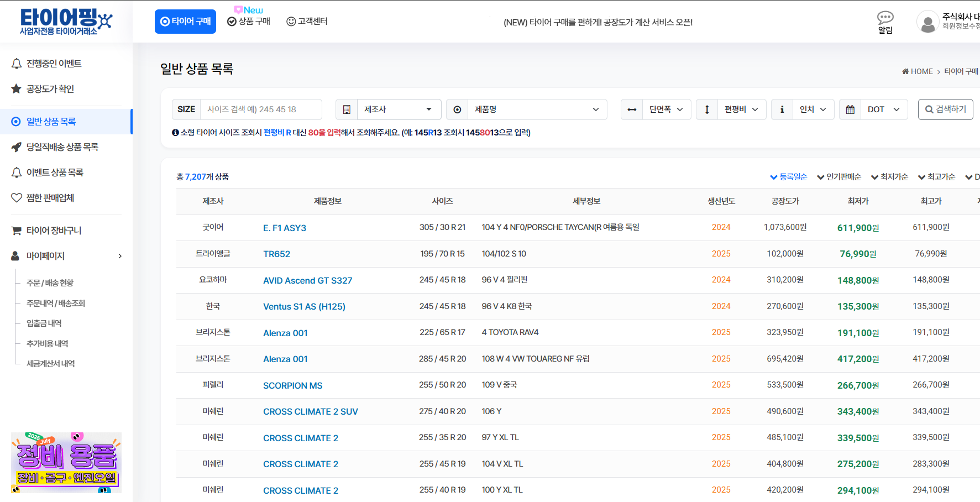The width and height of the screenshot is (980, 502).
Task: Click the heart icon for 찜한 판매업체
Action: pyautogui.click(x=17, y=198)
